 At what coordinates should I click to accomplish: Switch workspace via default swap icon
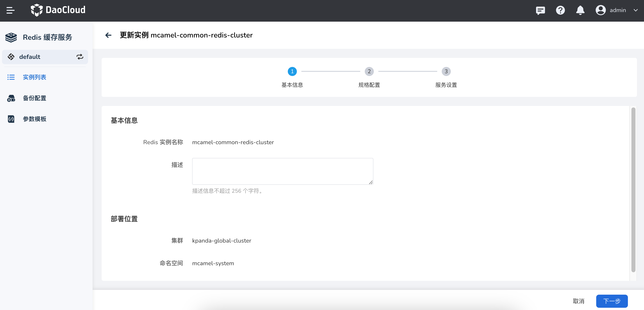click(x=80, y=57)
